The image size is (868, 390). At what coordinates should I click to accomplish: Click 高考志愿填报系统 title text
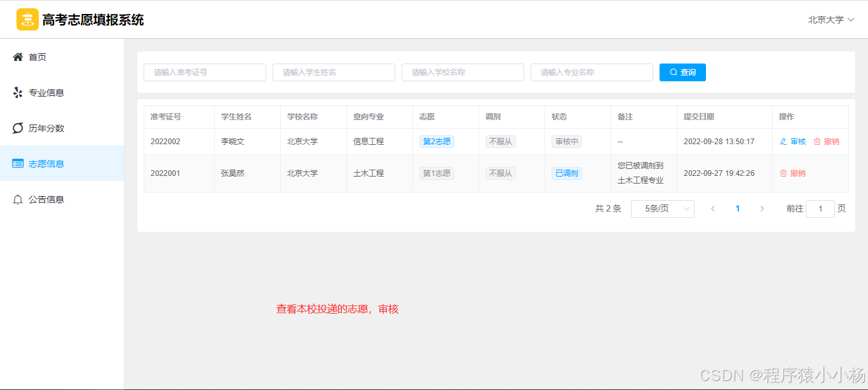93,20
